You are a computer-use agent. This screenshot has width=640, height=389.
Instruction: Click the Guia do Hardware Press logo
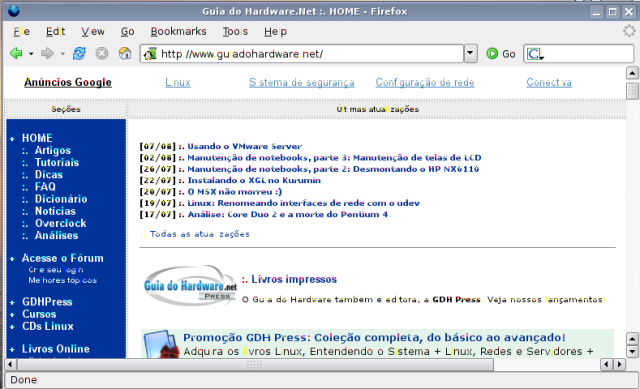(x=190, y=287)
